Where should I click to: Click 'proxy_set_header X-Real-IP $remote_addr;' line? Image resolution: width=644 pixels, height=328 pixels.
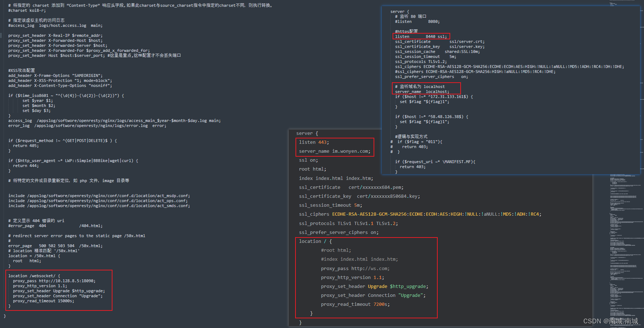55,35
